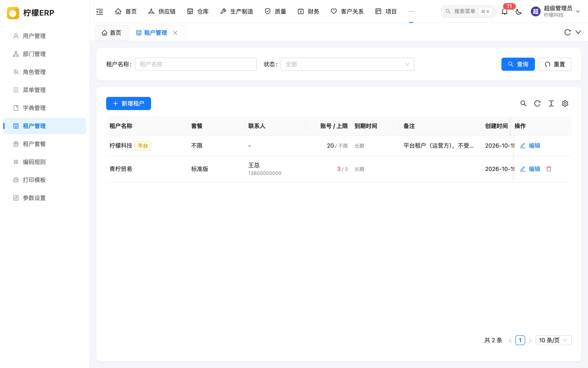Open the 客户关系 top menu
Screen dimensions: 588x368
[347, 11]
